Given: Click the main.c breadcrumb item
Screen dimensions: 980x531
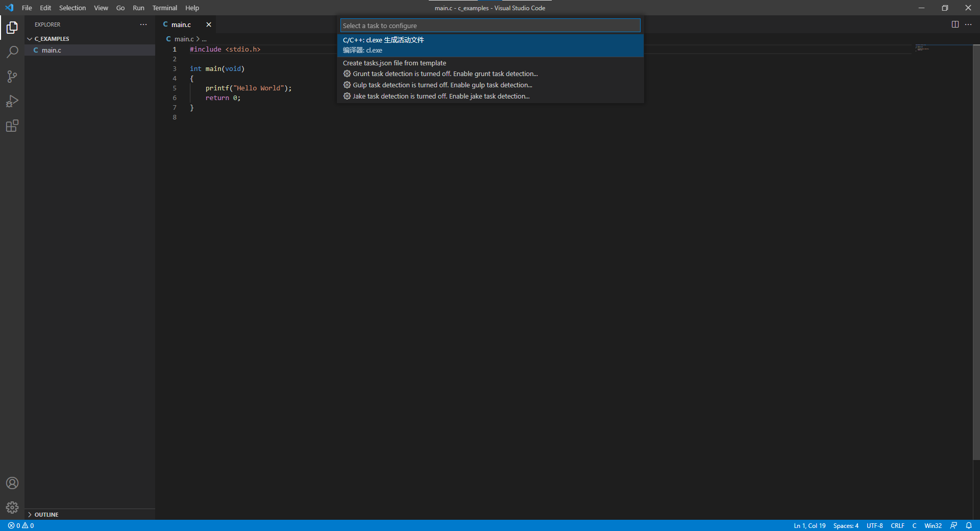Looking at the screenshot, I should (184, 39).
